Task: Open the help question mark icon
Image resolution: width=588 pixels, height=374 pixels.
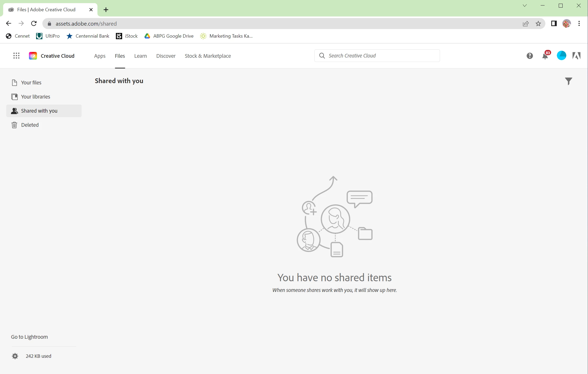Action: click(530, 56)
